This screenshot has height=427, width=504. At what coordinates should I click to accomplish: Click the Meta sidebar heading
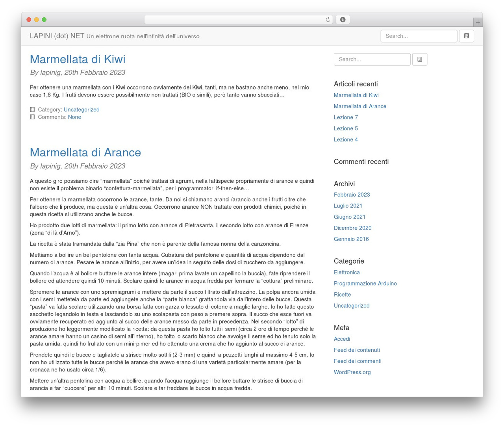pos(341,328)
